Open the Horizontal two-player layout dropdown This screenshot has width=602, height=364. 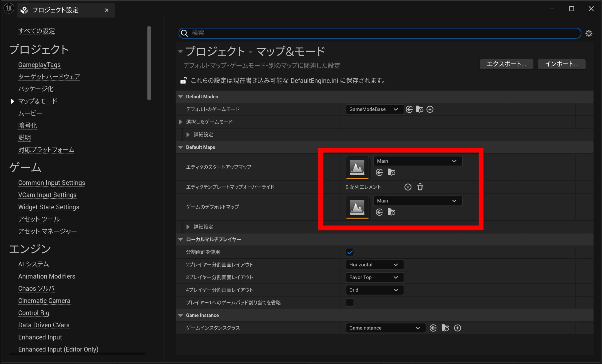374,265
